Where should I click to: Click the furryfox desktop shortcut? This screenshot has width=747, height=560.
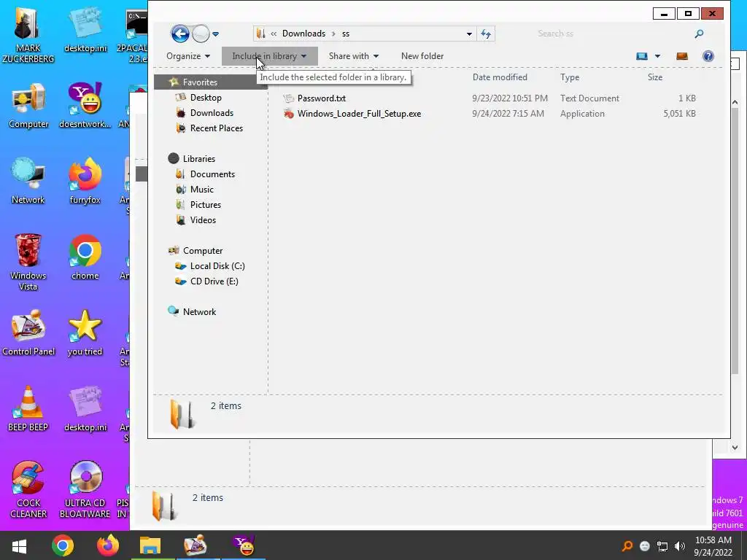point(85,182)
